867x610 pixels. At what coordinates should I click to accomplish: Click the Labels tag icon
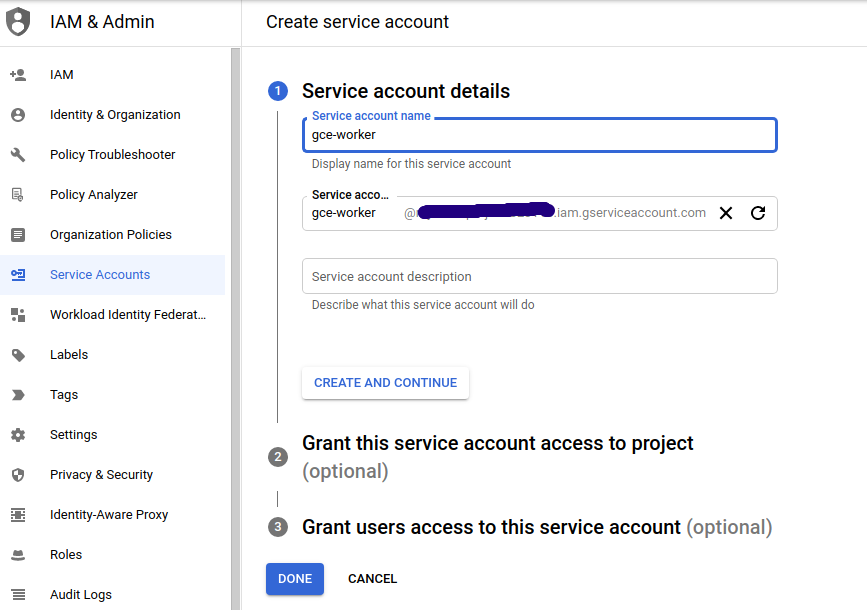(x=18, y=354)
